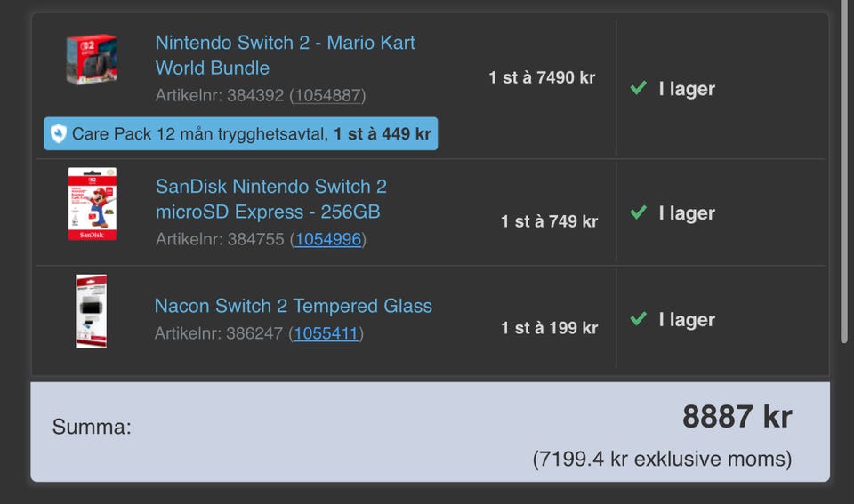Viewport: 854px width, 504px height.
Task: Click article number link 1054996
Action: click(328, 239)
